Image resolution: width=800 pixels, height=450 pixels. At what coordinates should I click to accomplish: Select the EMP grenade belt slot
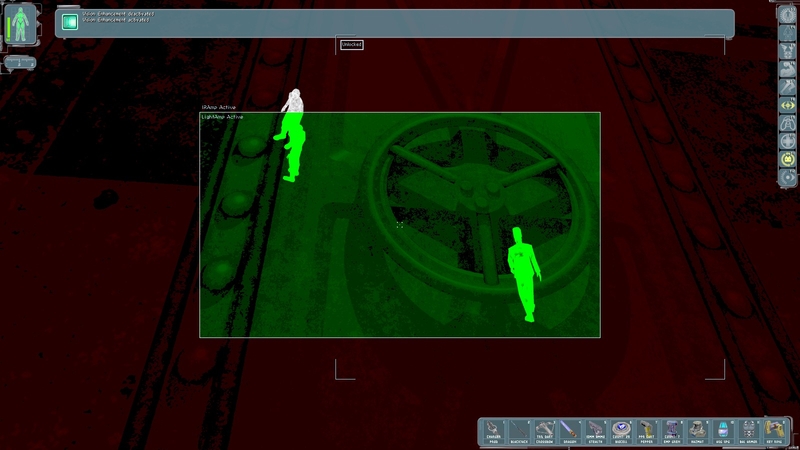pyautogui.click(x=672, y=432)
